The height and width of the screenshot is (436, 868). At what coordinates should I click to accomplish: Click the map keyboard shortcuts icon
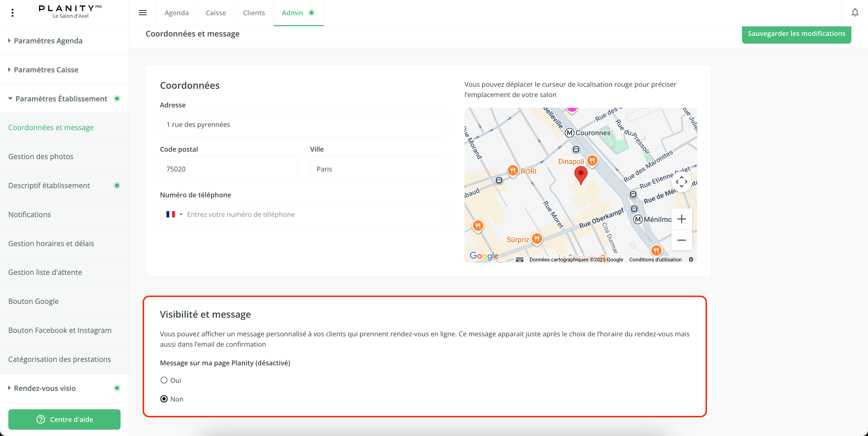click(x=519, y=259)
